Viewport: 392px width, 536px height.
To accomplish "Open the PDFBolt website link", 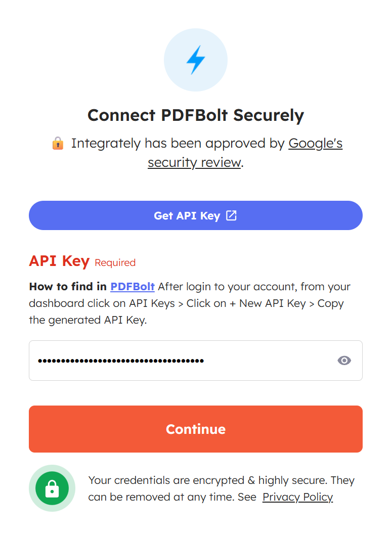I will [132, 287].
